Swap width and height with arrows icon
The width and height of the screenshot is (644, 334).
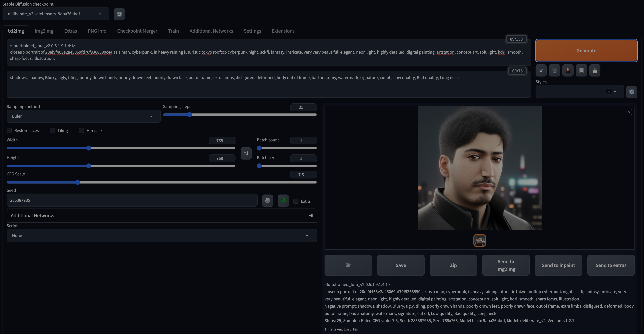pyautogui.click(x=246, y=153)
